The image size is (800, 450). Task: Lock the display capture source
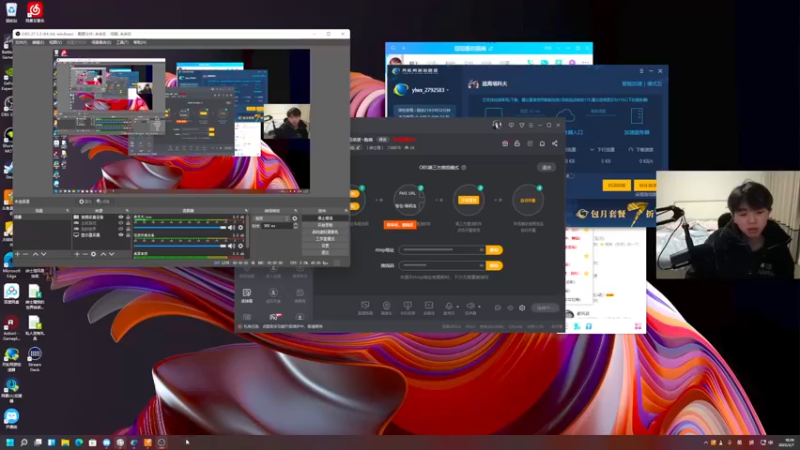[128, 235]
